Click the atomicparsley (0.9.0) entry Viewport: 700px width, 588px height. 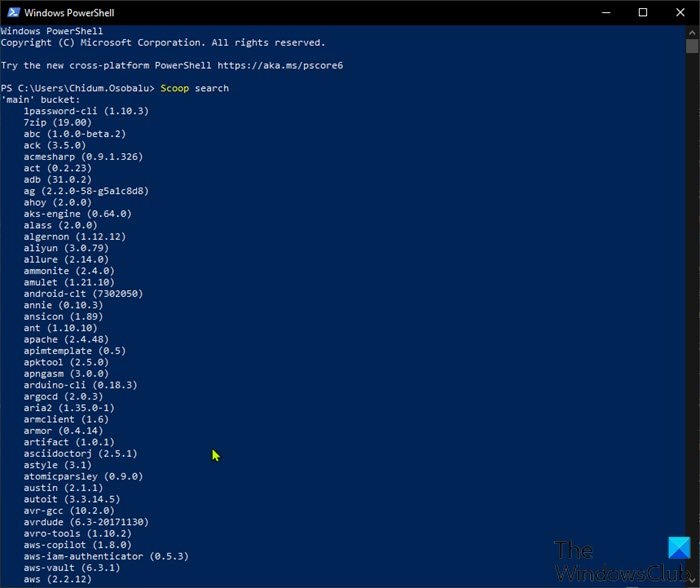(83, 477)
